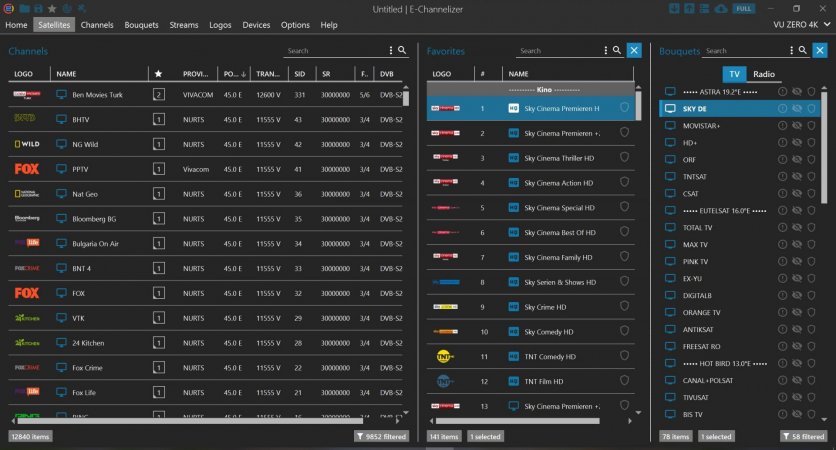Click the TNT logo of TNT Comedy HD
This screenshot has width=836, height=450.
[x=445, y=356]
